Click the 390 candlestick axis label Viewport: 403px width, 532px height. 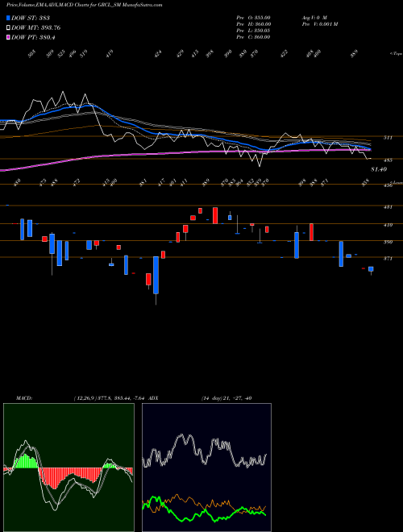click(388, 243)
